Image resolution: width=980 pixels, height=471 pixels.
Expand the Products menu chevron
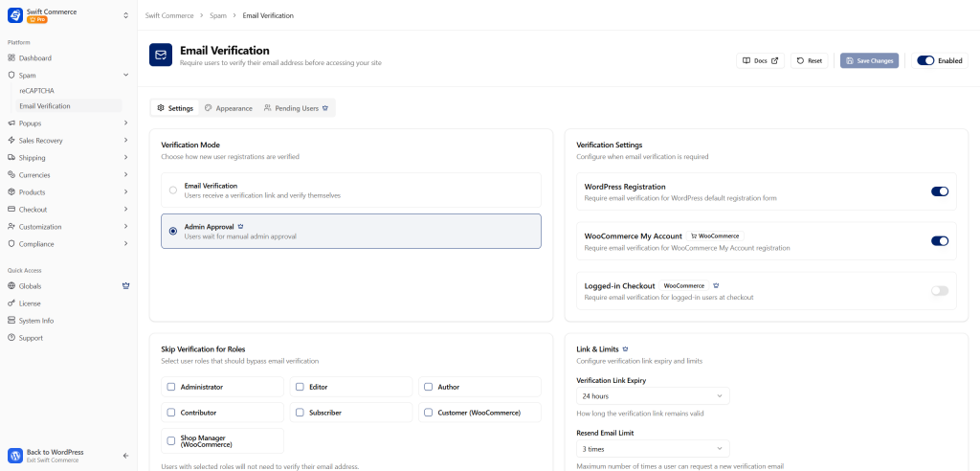[125, 192]
